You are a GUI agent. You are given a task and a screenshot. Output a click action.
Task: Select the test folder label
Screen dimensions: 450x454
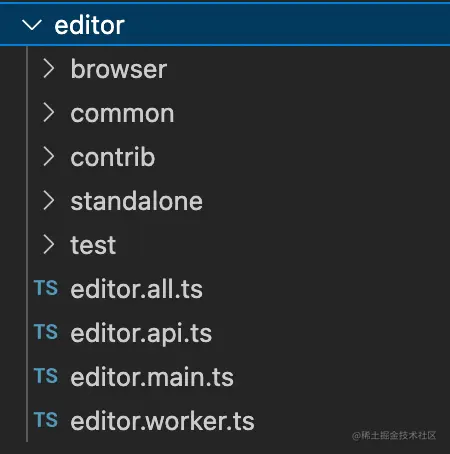93,245
